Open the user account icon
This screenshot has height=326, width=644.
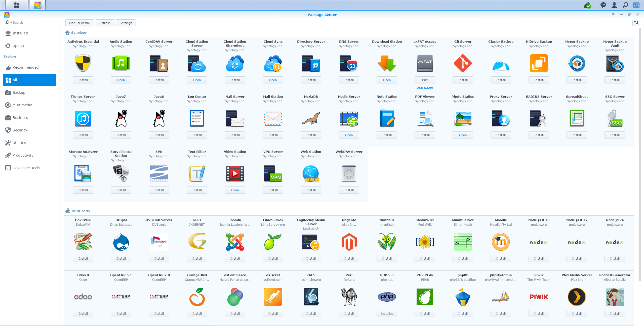(614, 5)
